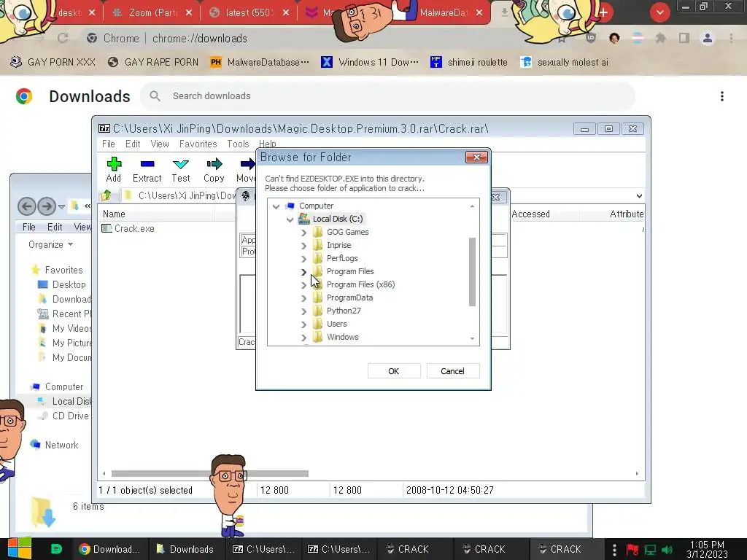
Task: Click the Chrome profile avatar icon
Action: point(707,38)
